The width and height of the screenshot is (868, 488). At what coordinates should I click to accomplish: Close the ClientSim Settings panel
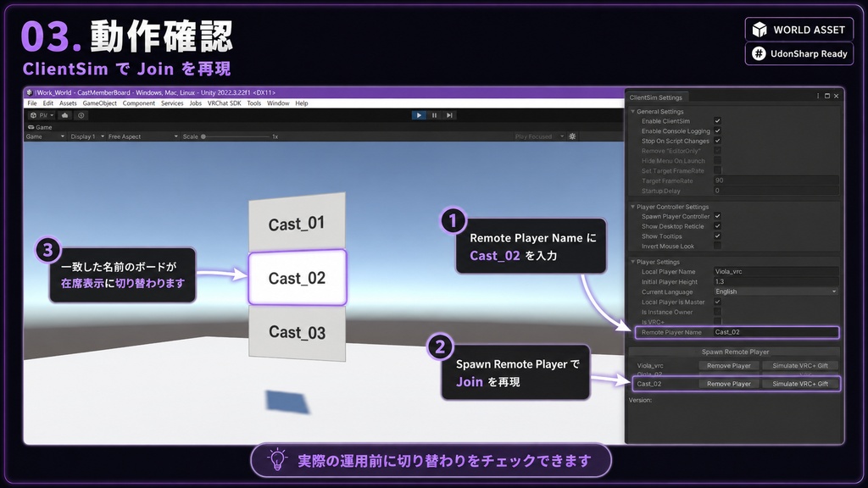(x=836, y=96)
